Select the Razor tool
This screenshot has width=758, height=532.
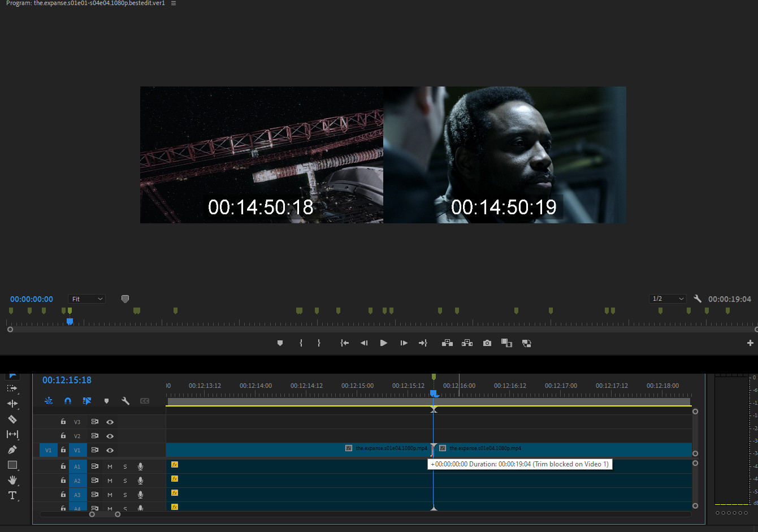[x=12, y=419]
